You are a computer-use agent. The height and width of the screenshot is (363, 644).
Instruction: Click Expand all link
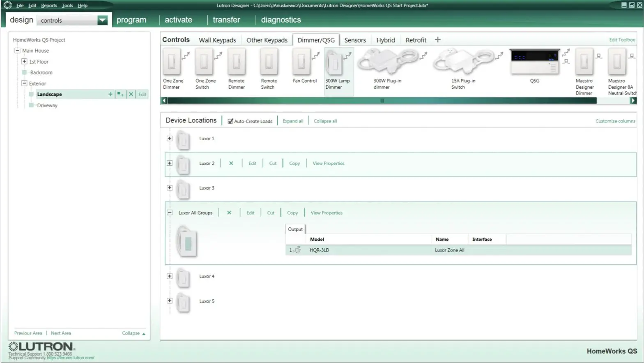pyautogui.click(x=293, y=121)
